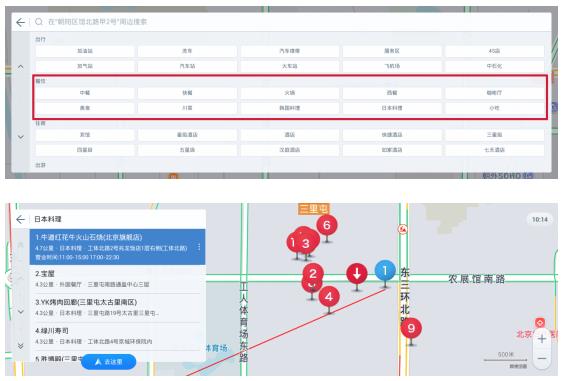The width and height of the screenshot is (564, 381).
Task: Open second result 2.宝屋
Action: (x=117, y=279)
